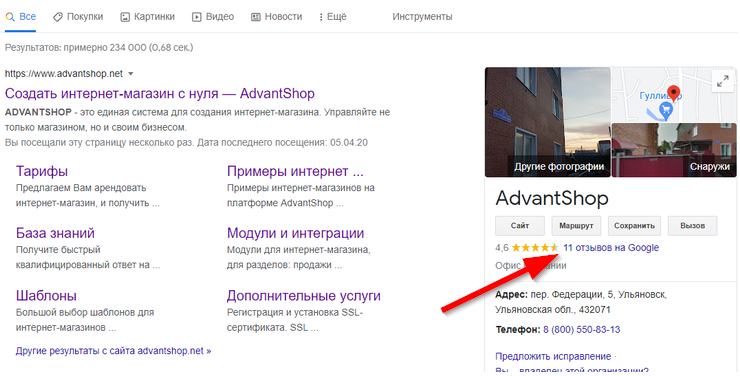Open Инструменты search tools
This screenshot has width=740, height=376.
[x=422, y=17]
